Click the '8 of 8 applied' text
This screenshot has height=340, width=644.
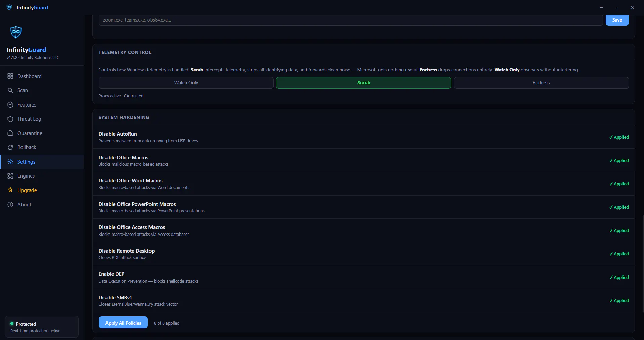[x=167, y=323]
